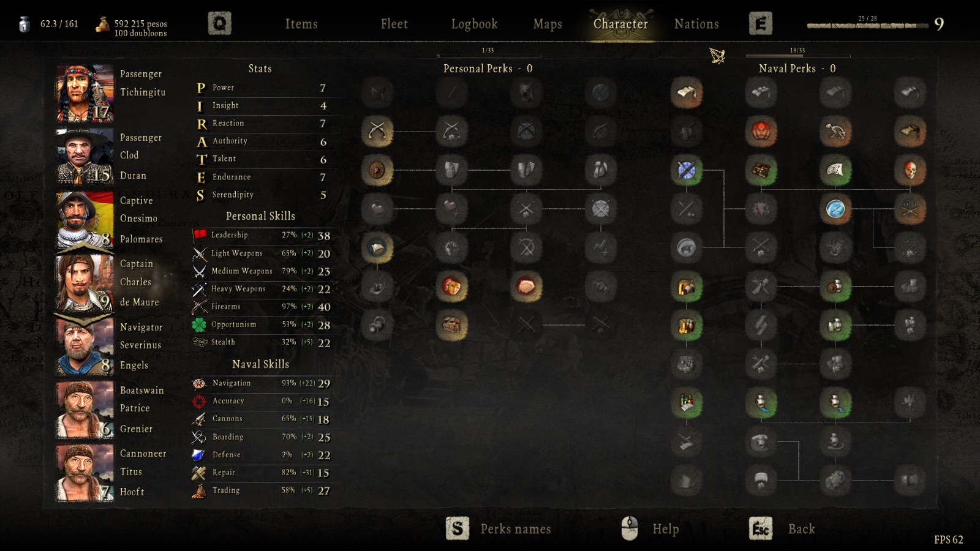Select Captain Charles de Maure portrait
Viewport: 980px width, 551px height.
(x=85, y=283)
